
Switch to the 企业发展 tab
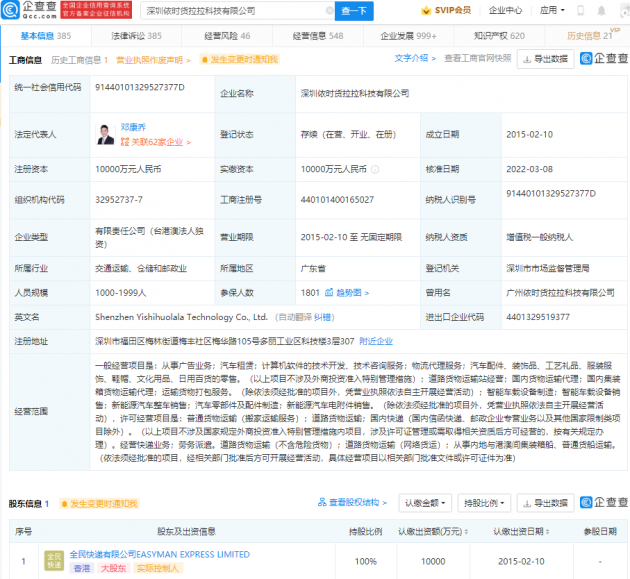pos(408,36)
